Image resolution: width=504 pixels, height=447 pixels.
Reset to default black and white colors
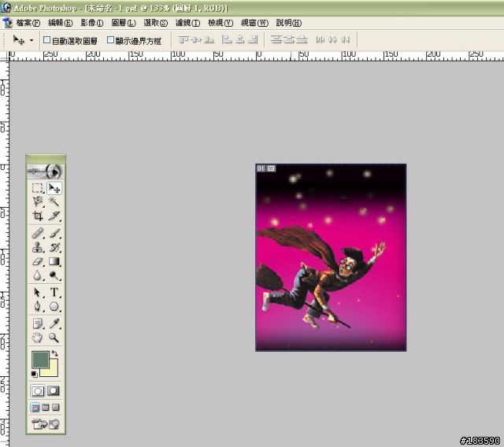tap(34, 374)
